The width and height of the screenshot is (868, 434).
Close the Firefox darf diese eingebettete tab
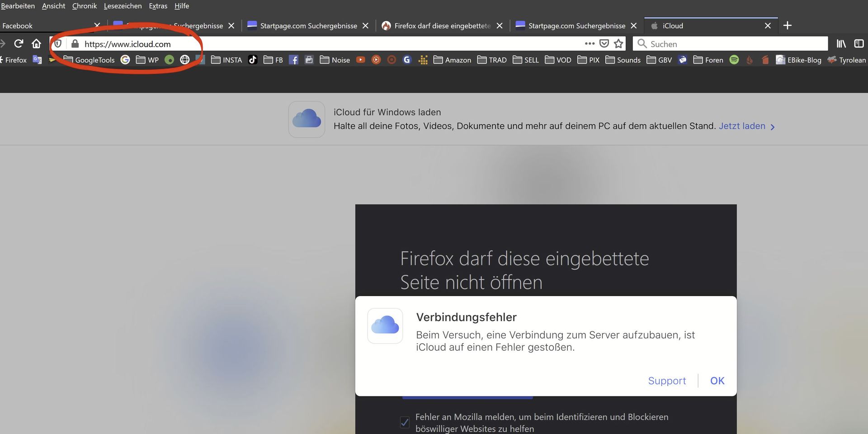[x=500, y=25]
